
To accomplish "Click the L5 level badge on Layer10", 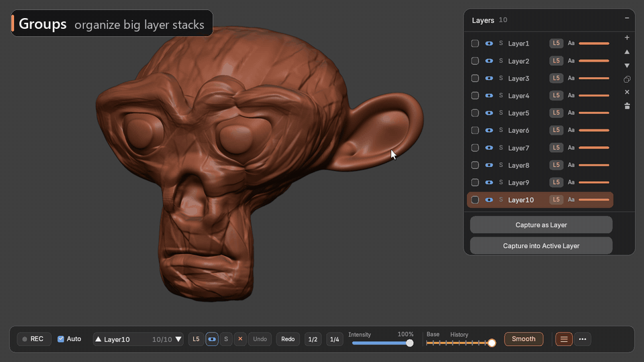I will 556,200.
